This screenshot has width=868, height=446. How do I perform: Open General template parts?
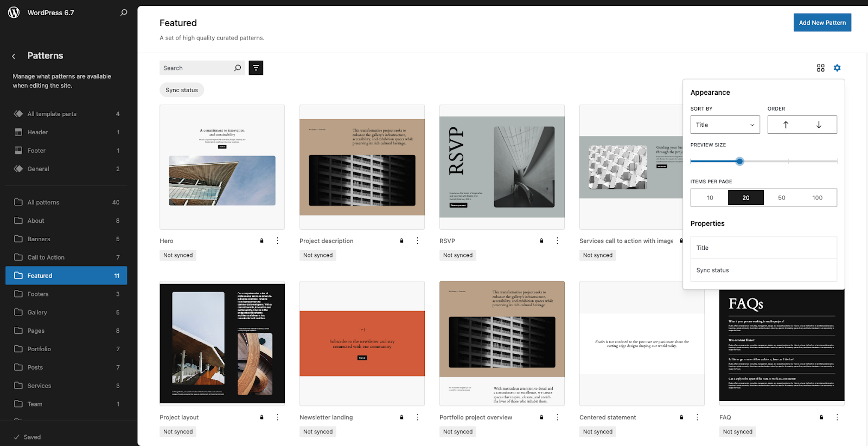point(66,169)
